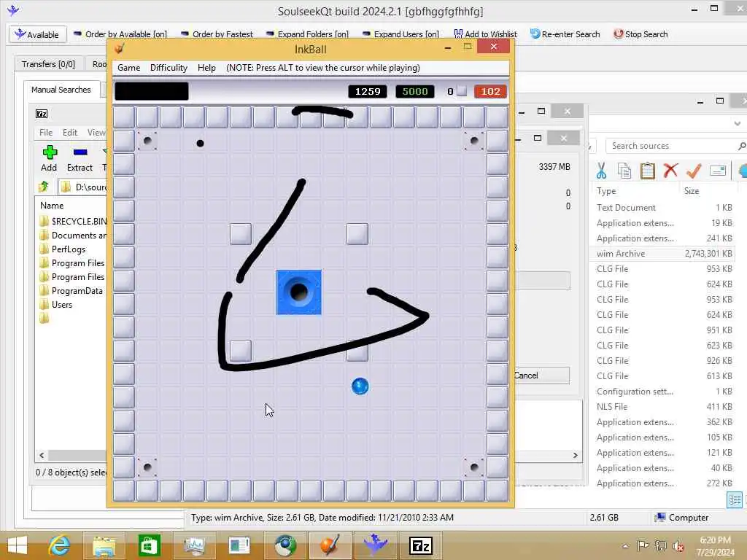This screenshot has height=560, width=747.
Task: Open the Game menu in InkBall
Action: [128, 68]
